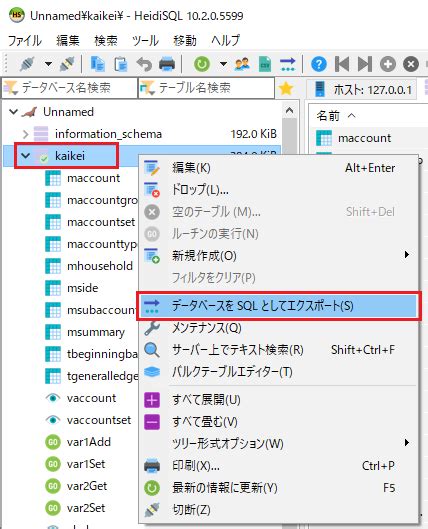Screen dimensions: 428x529
Task: Select the var1Add routine
Action: (x=89, y=442)
